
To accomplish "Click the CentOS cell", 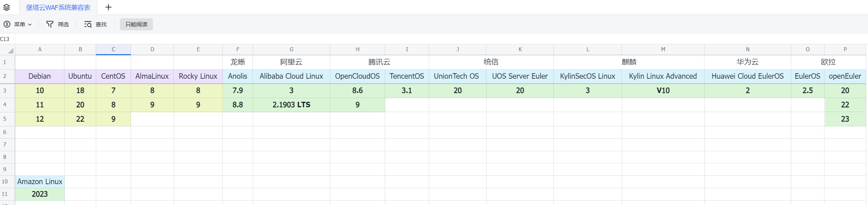I will point(113,76).
